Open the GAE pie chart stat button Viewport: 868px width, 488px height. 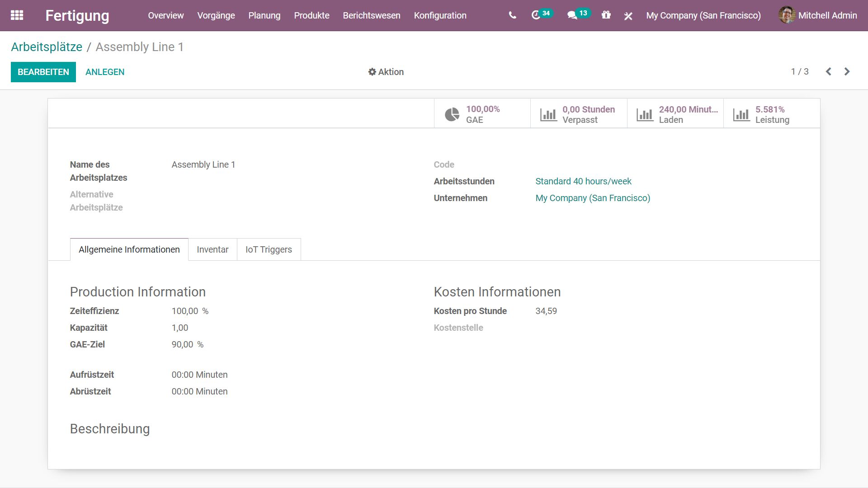tap(482, 114)
